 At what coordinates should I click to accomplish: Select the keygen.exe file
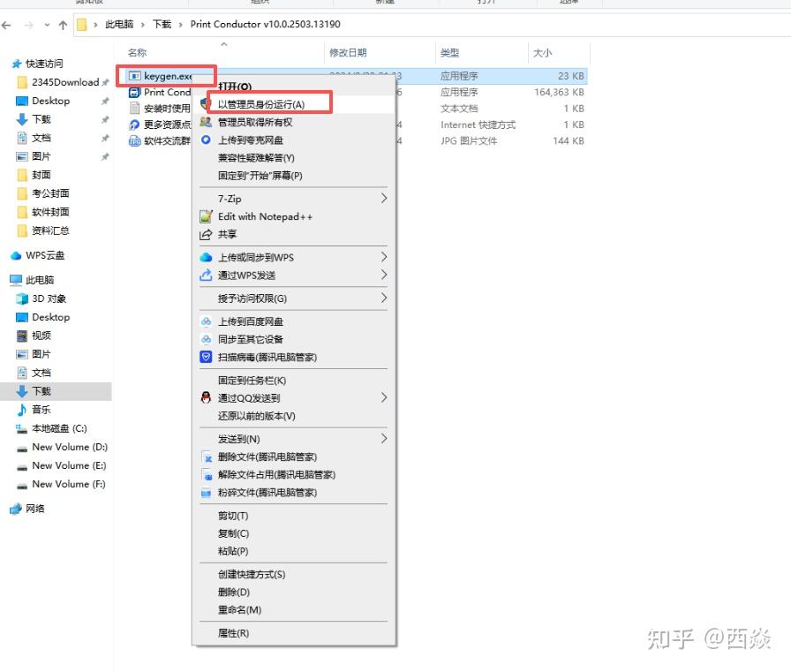pyautogui.click(x=168, y=76)
